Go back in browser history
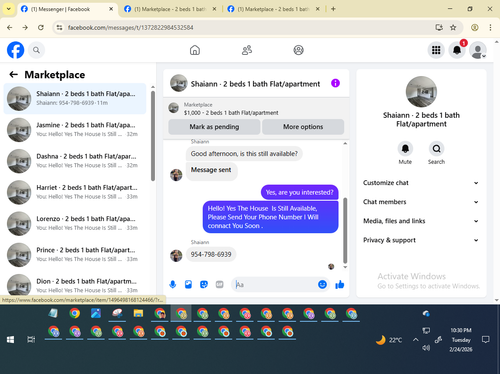Viewport: 500px width, 374px height. 10,27
